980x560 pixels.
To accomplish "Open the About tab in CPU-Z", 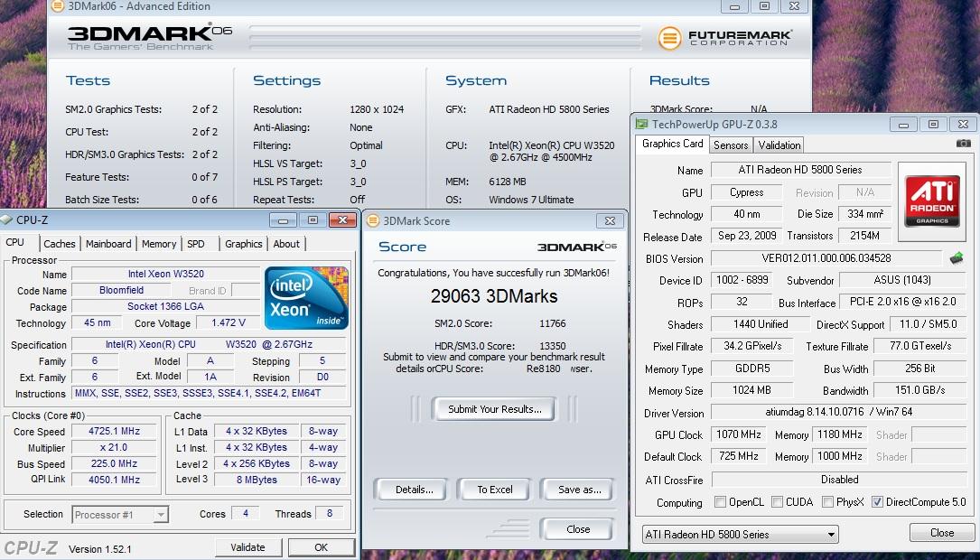I will [286, 244].
